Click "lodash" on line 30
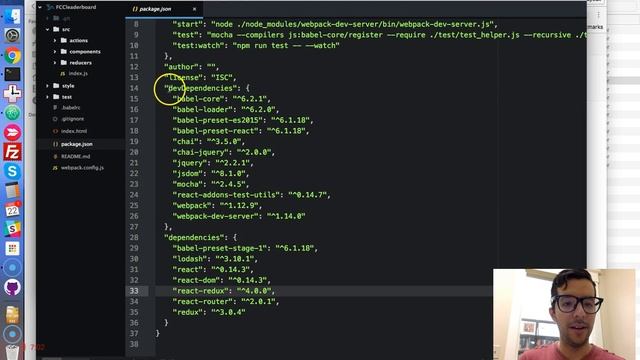Image resolution: width=640 pixels, height=360 pixels. [x=190, y=259]
